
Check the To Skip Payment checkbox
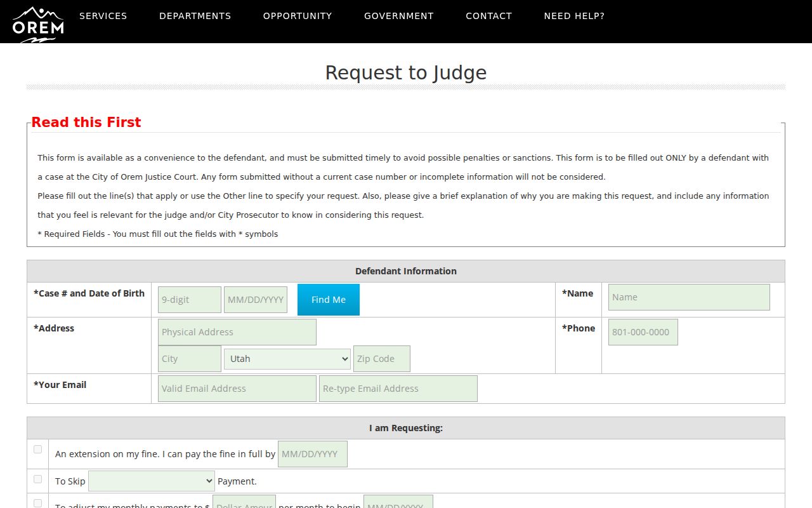click(37, 479)
